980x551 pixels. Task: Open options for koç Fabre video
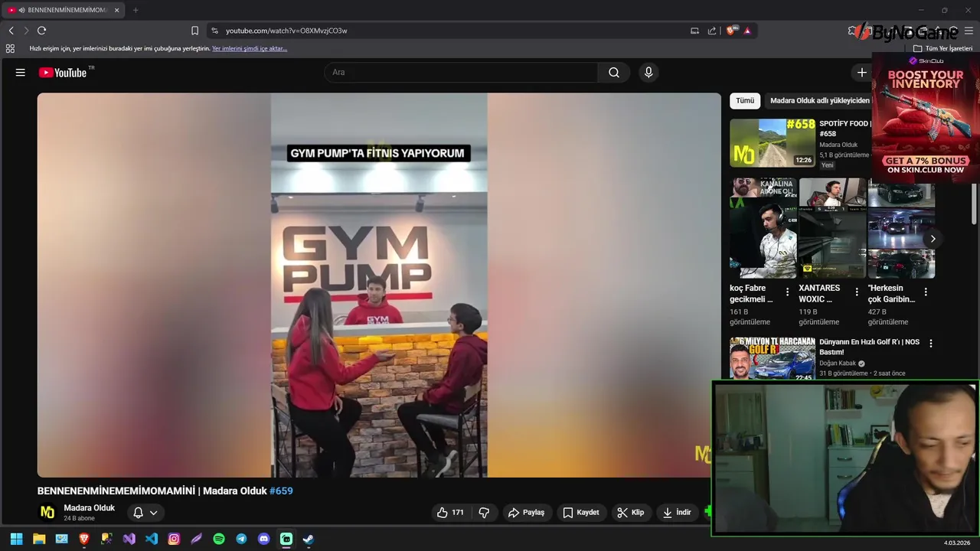tap(787, 292)
